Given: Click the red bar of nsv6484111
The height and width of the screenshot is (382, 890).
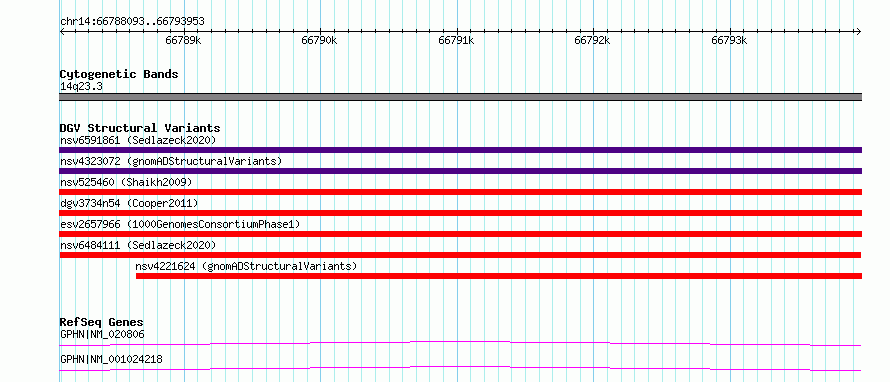Looking at the screenshot, I should pyautogui.click(x=460, y=255).
